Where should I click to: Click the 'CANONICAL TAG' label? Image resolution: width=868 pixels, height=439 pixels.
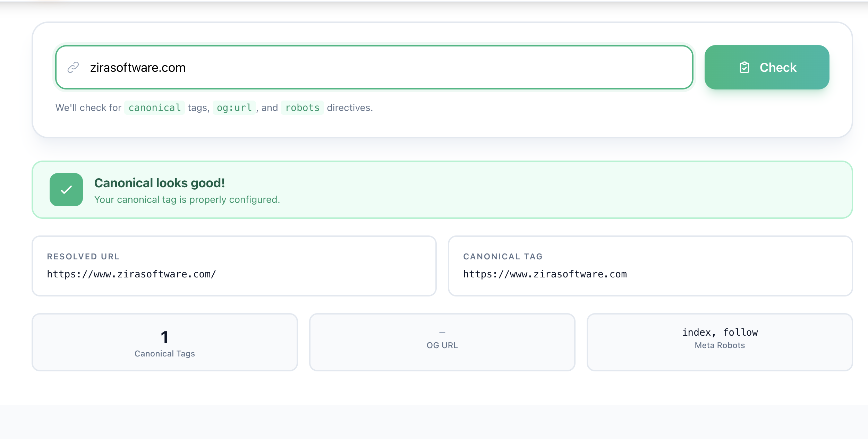503,257
